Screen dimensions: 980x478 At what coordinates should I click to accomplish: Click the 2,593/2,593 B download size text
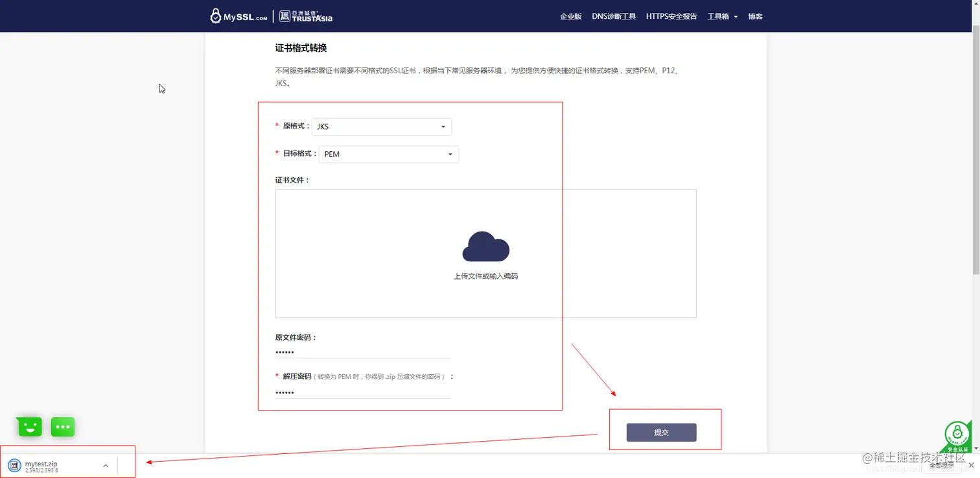41,470
